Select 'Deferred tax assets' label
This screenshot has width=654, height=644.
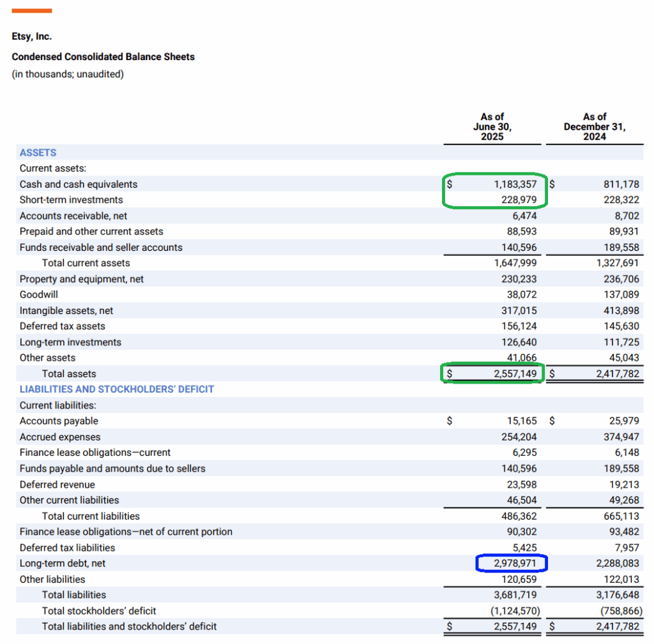63,326
